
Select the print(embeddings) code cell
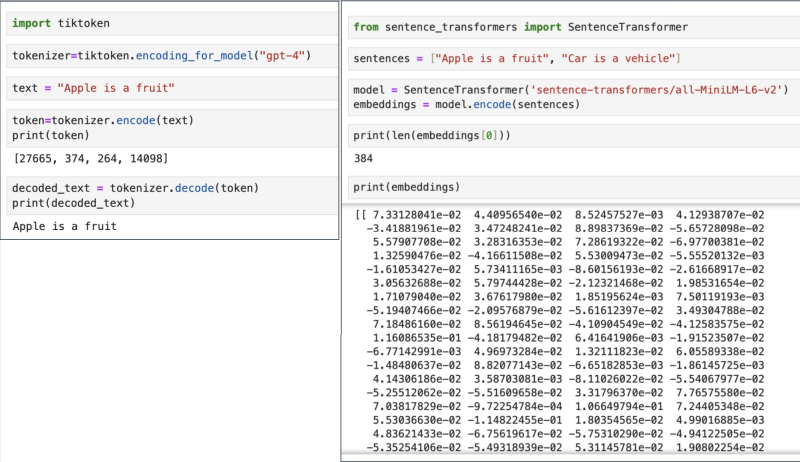point(570,187)
